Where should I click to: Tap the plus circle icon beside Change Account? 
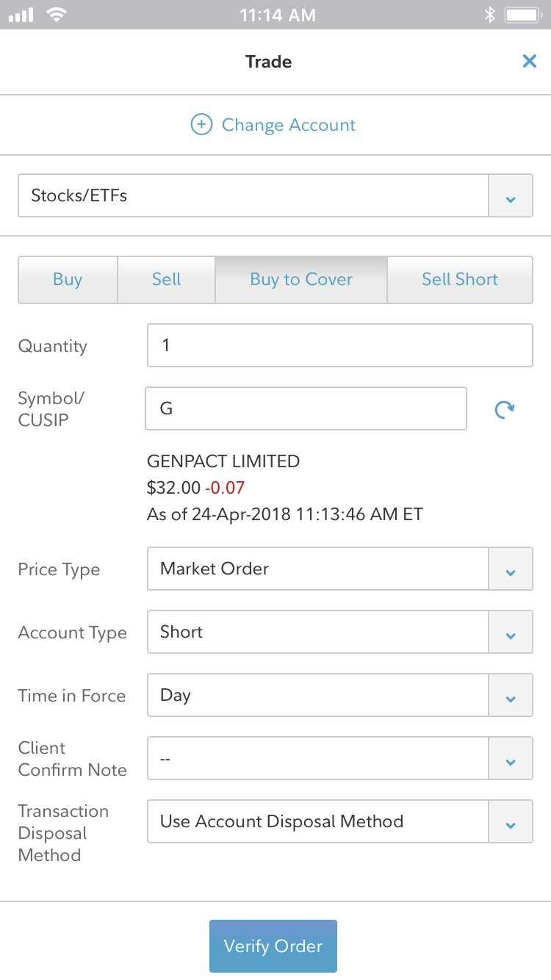[201, 125]
